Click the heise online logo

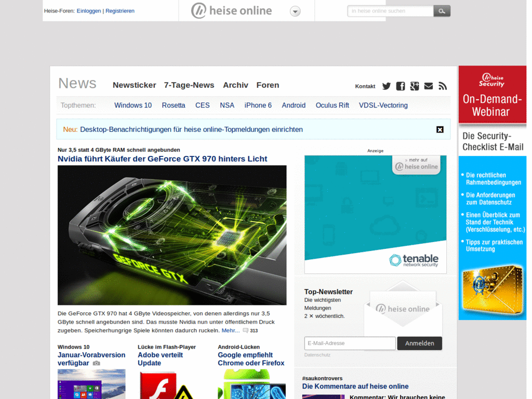pos(231,10)
